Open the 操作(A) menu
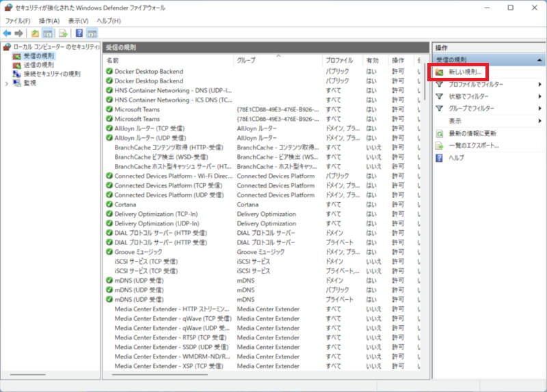Screen dimensions: 547x392 coord(49,21)
